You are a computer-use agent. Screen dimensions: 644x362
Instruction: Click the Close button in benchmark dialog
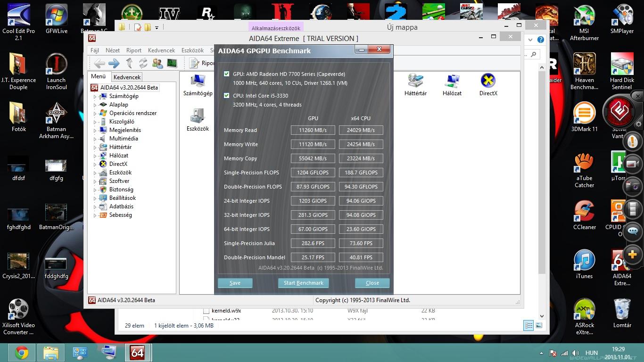pyautogui.click(x=372, y=283)
